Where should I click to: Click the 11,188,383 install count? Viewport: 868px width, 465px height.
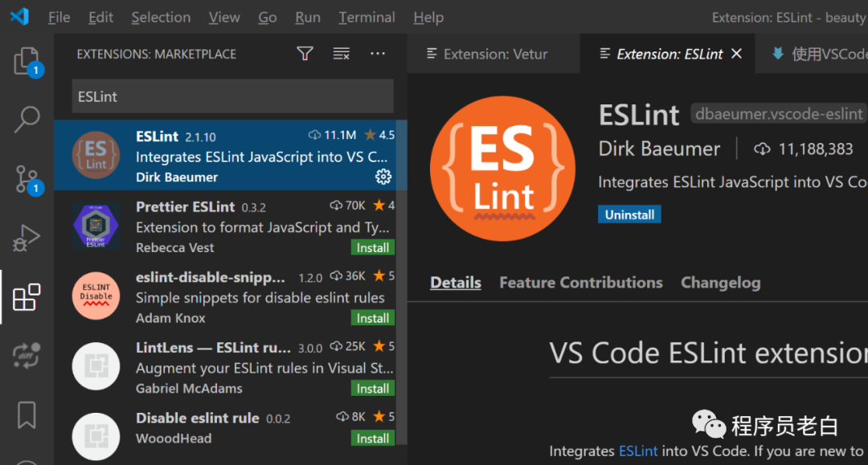tap(816, 149)
